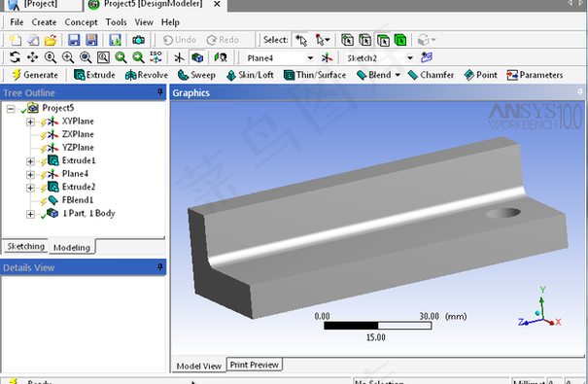588x384 pixels.
Task: Switch to the Sketching tab
Action: [x=26, y=246]
